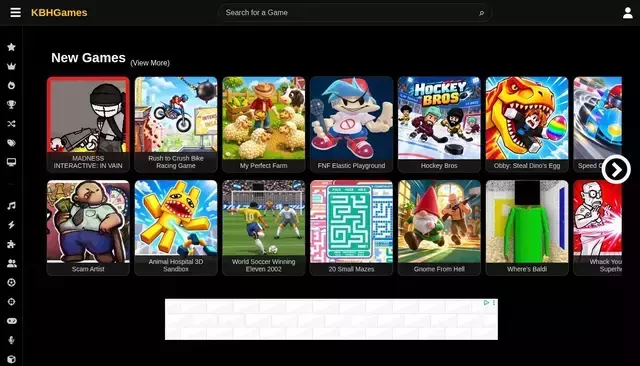Open the flame hot games icon
The width and height of the screenshot is (640, 366).
(x=11, y=85)
